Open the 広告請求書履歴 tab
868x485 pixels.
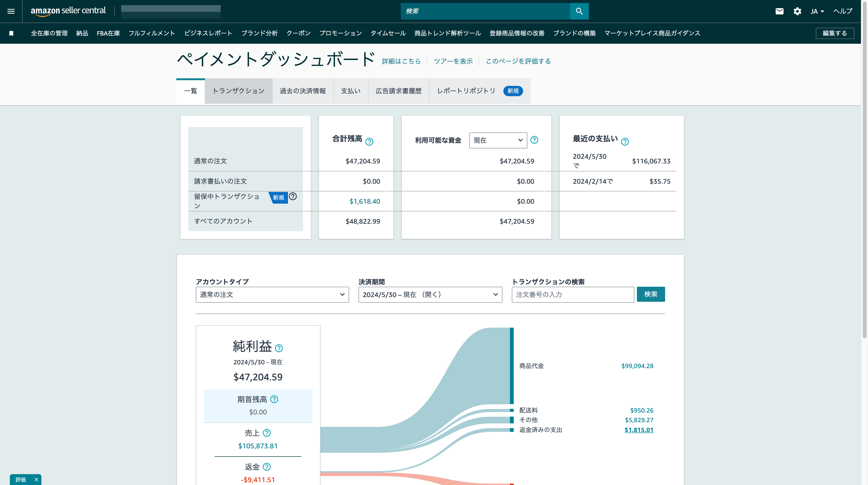pyautogui.click(x=399, y=91)
